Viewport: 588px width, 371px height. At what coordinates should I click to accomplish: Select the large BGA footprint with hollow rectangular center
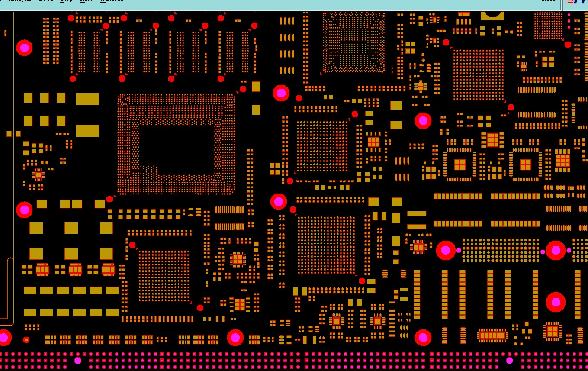(x=176, y=144)
